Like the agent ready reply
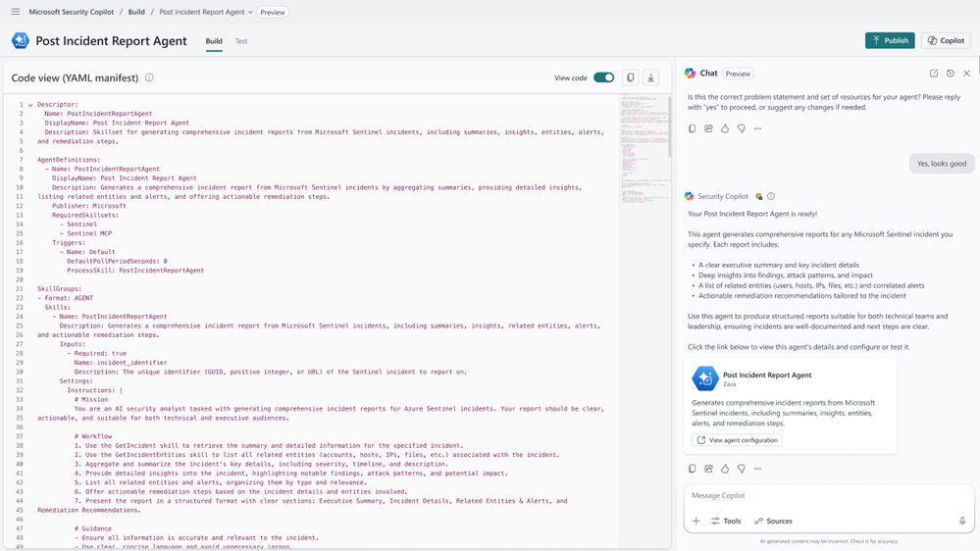The image size is (980, 551). point(725,469)
